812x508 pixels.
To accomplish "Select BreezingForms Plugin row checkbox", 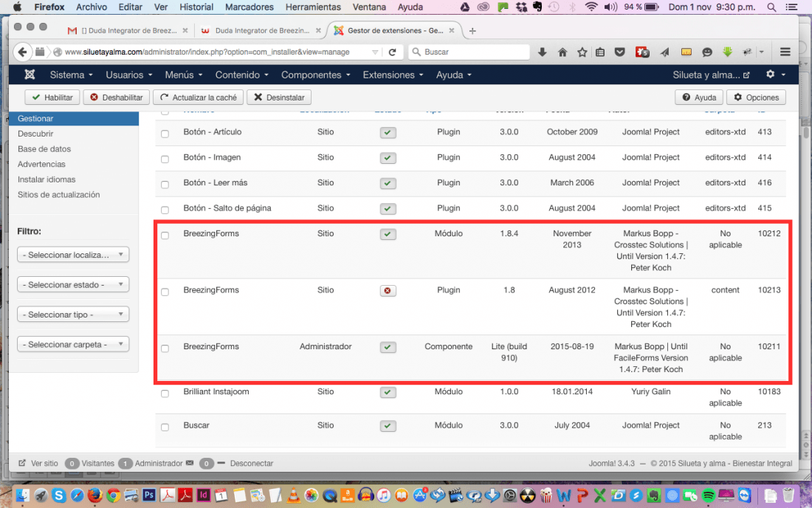I will 165,292.
